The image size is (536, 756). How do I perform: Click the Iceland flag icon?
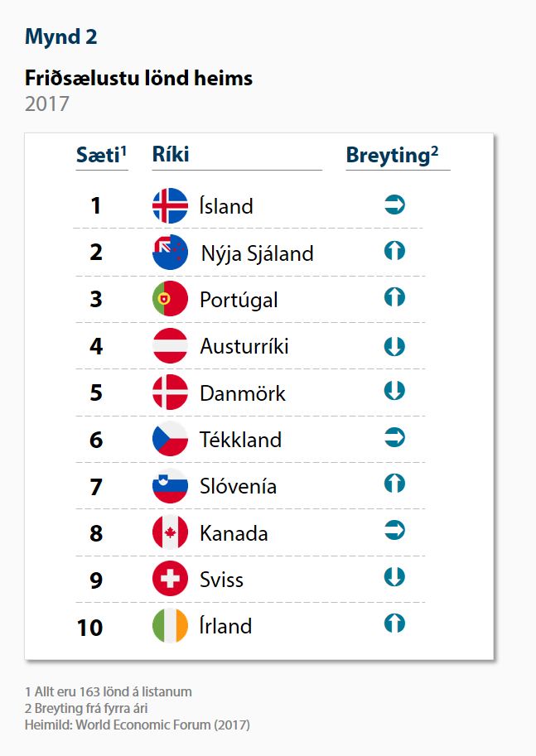(170, 206)
